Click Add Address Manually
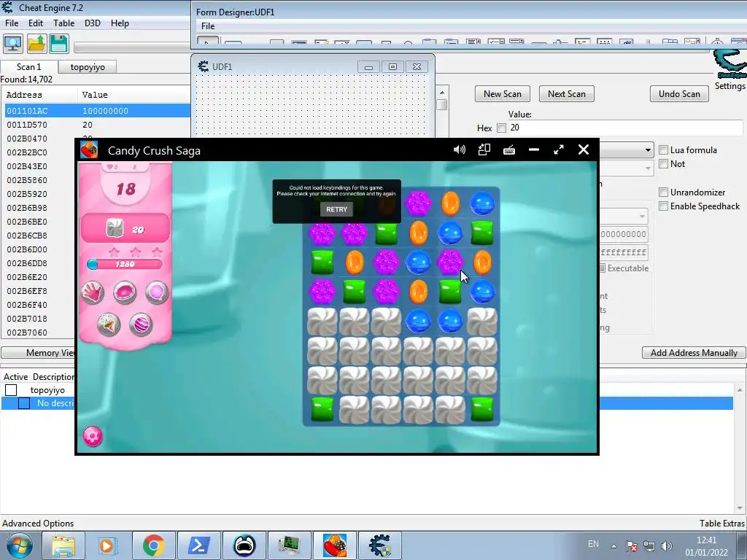 coord(694,353)
